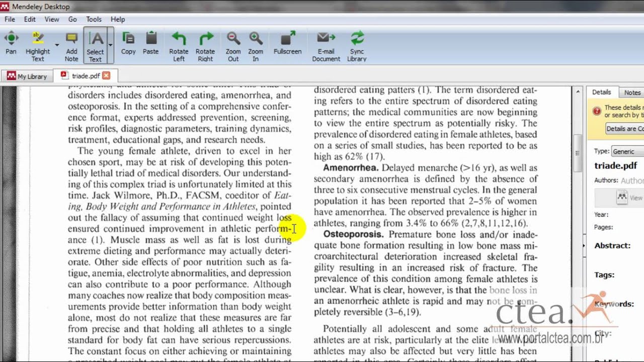
Task: Click the Copy toolbar icon
Action: (x=128, y=43)
